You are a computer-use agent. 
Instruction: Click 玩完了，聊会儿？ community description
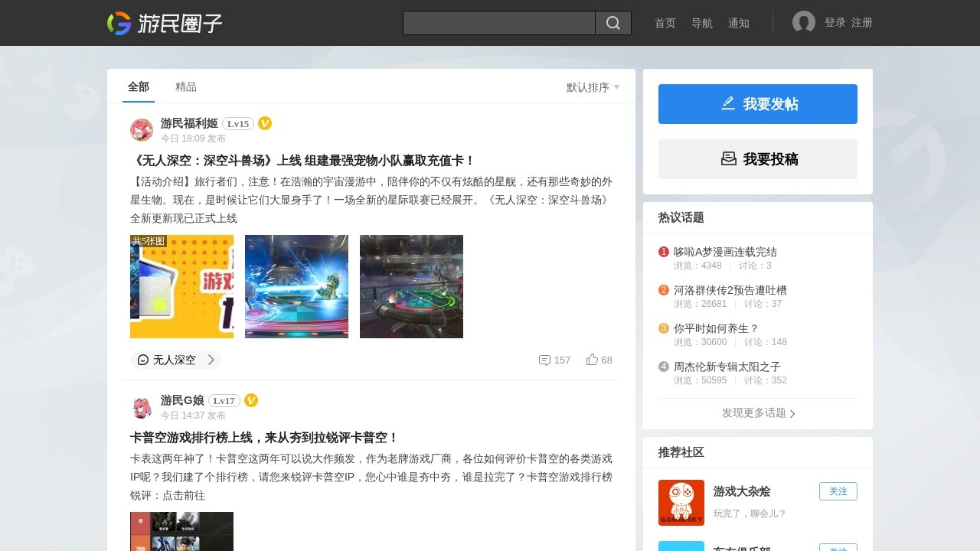(750, 514)
